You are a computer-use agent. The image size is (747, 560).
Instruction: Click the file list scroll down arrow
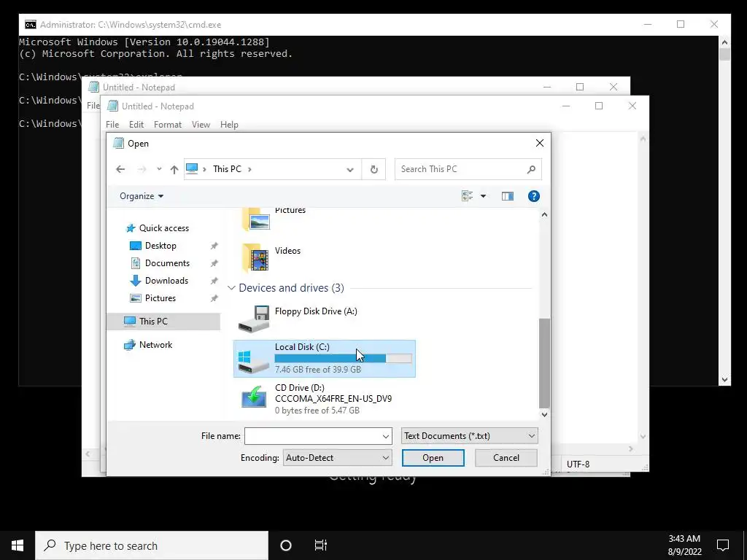pyautogui.click(x=544, y=415)
